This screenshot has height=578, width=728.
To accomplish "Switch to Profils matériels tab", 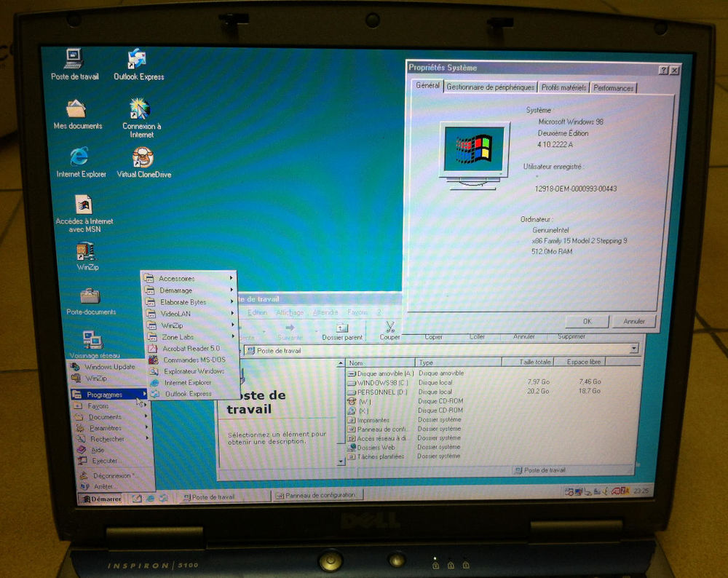I will click(563, 87).
